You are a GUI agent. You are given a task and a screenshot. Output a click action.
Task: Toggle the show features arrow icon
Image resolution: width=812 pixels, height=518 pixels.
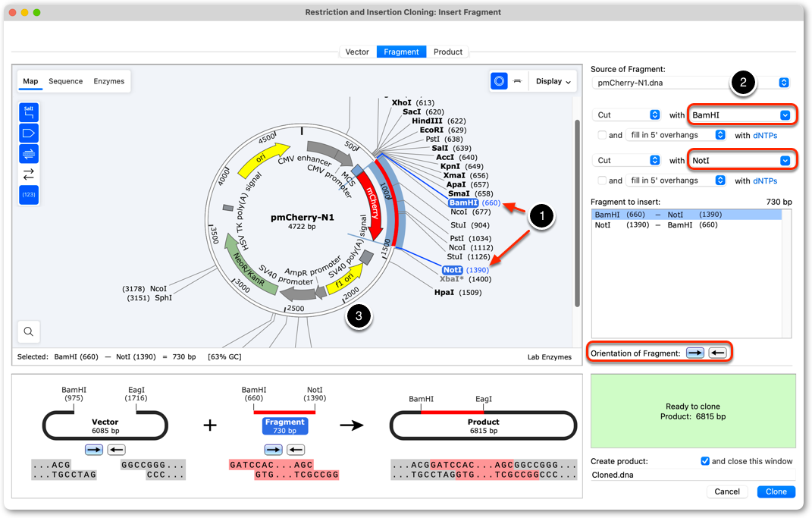[x=29, y=133]
